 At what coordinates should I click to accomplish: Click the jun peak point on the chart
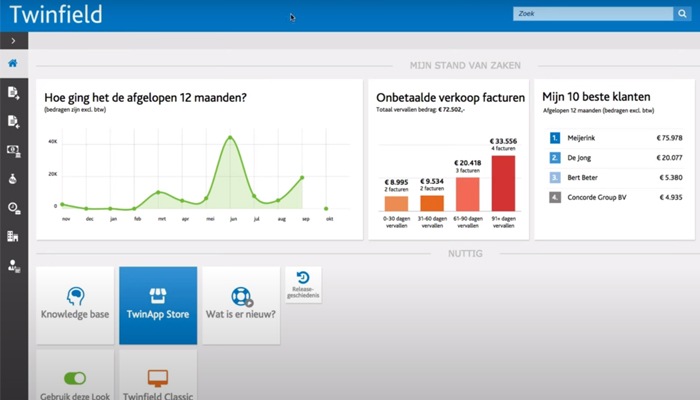tap(230, 137)
